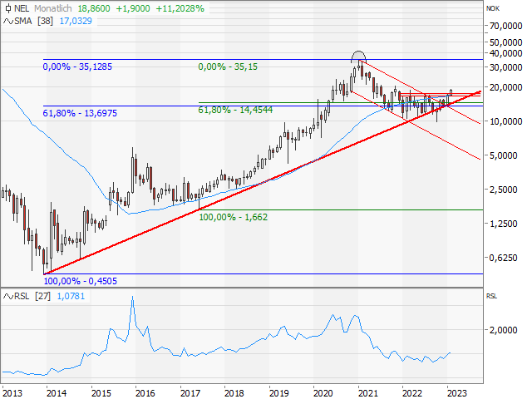Image resolution: width=532 pixels, height=399 pixels.
Task: Click the gray arc marker at the price peak
Action: pyautogui.click(x=358, y=57)
